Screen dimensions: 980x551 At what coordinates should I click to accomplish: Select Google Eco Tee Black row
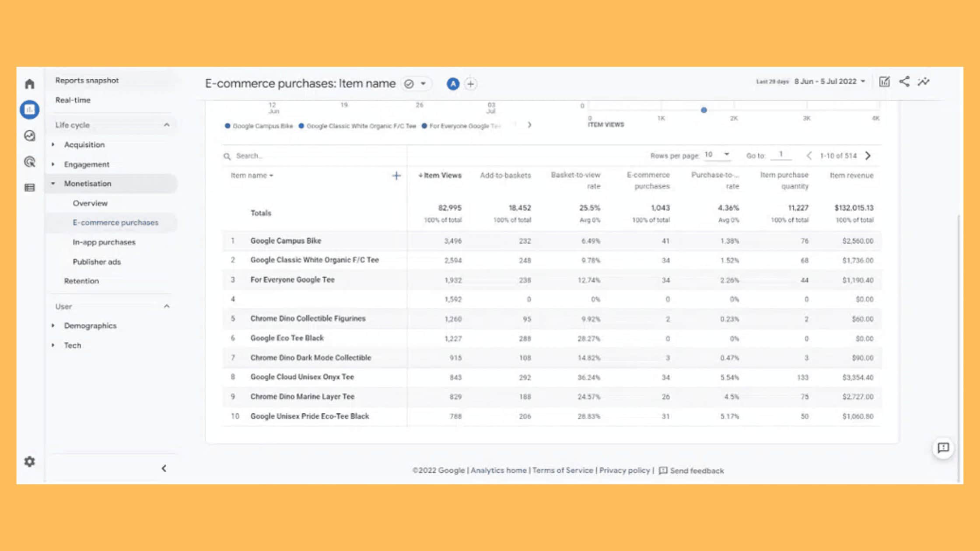(552, 338)
